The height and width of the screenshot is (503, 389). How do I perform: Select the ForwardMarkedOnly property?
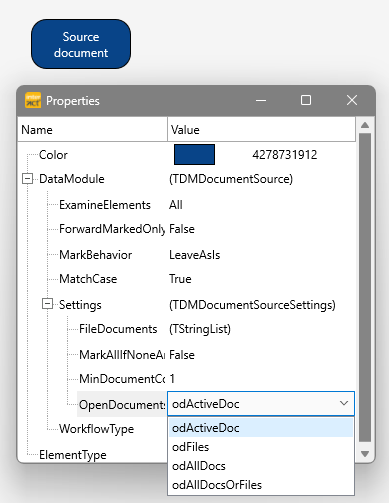112,229
